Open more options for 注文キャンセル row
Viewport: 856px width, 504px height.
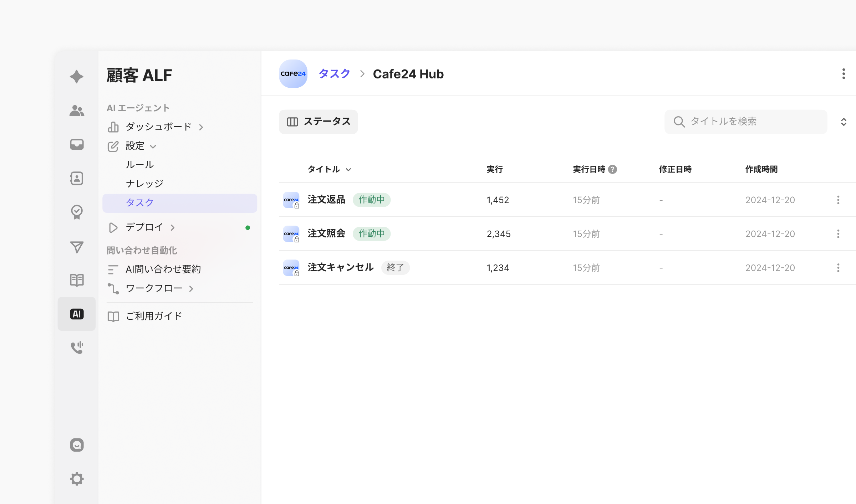point(838,268)
